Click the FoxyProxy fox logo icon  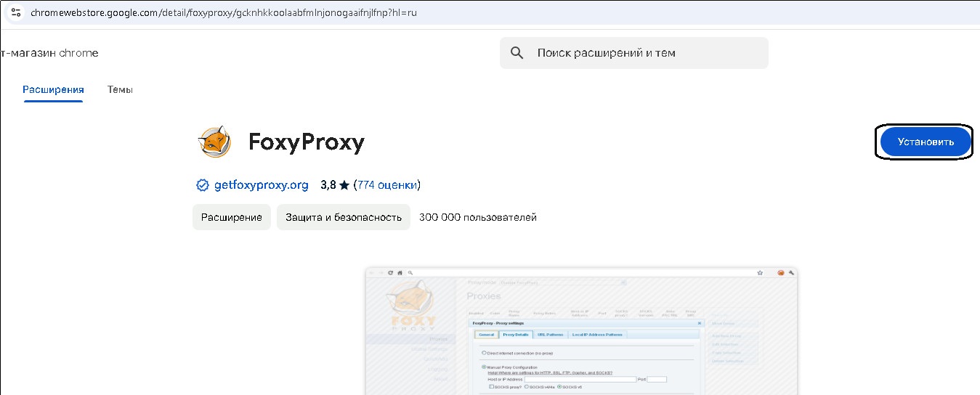(x=214, y=142)
